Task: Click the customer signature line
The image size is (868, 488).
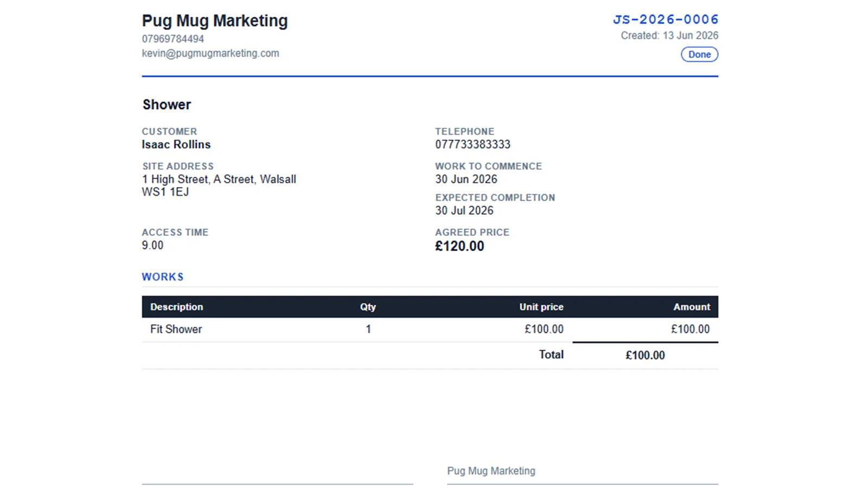Action: click(277, 484)
